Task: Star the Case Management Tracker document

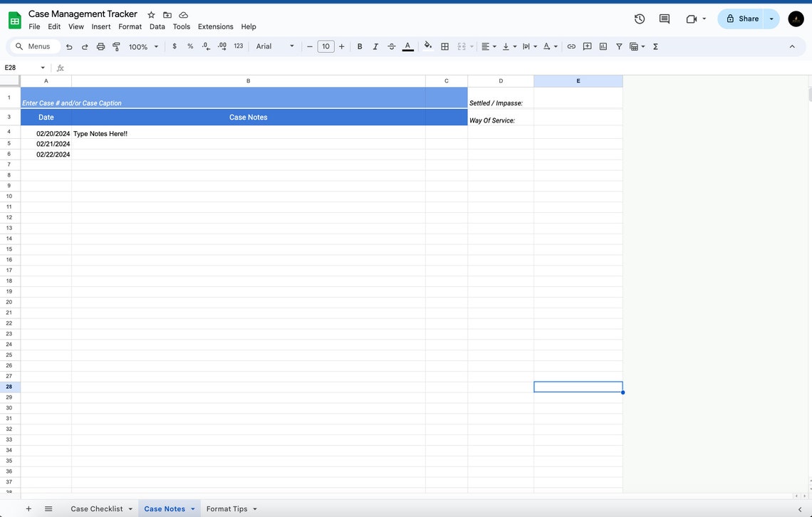Action: pos(150,14)
